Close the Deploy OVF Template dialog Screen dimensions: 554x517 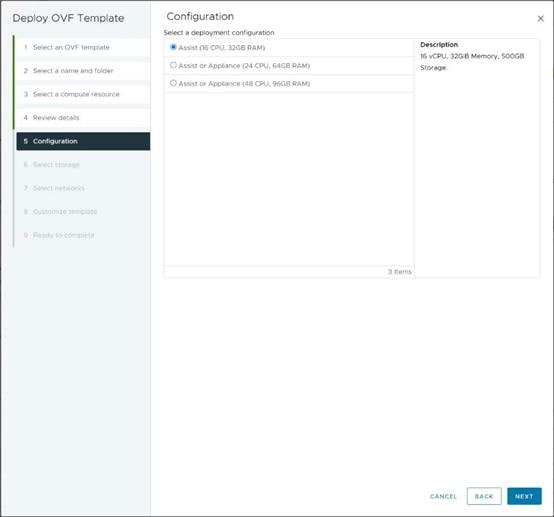540,18
